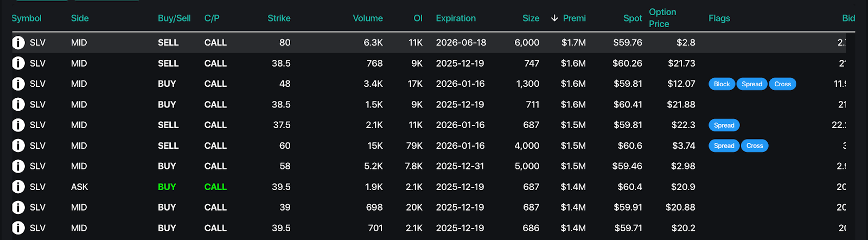Screen dimensions: 868x240
Task: Open info icon for SLV 58 strike row
Action: click(x=18, y=166)
